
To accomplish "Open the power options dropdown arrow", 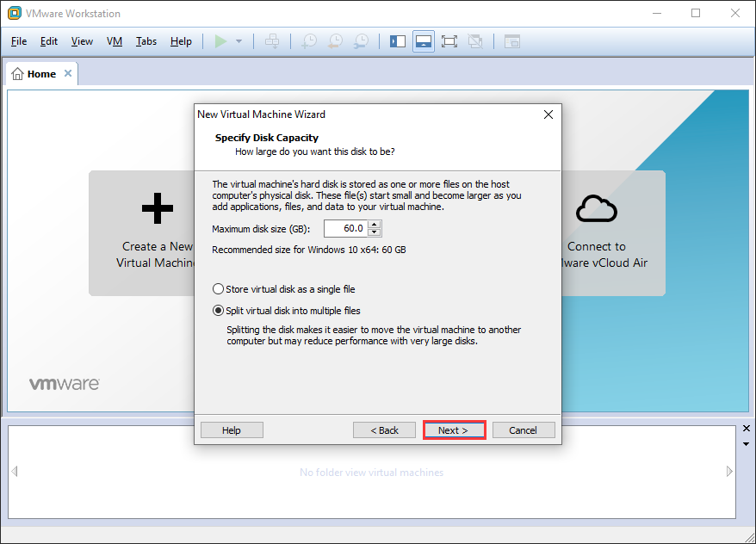I will (239, 41).
